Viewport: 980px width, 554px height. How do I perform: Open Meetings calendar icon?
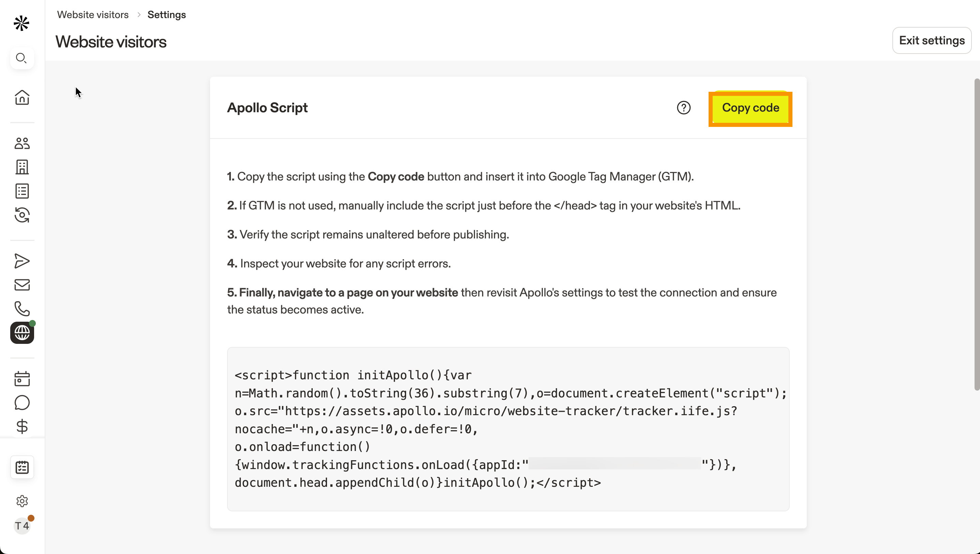pos(22,379)
